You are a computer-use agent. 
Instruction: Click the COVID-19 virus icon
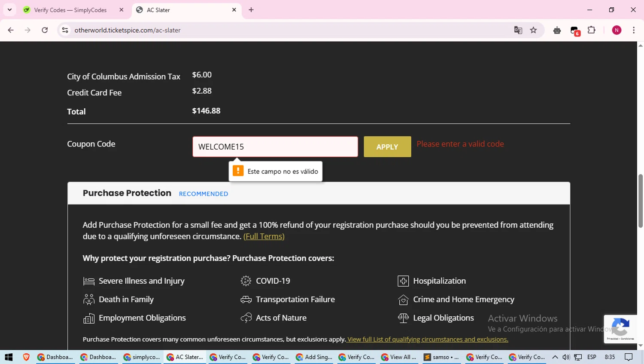click(x=246, y=281)
